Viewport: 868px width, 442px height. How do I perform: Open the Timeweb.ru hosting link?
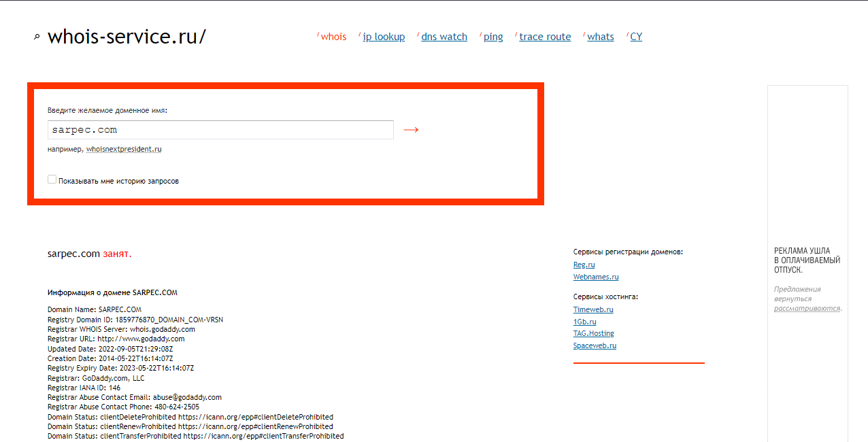[x=593, y=309]
